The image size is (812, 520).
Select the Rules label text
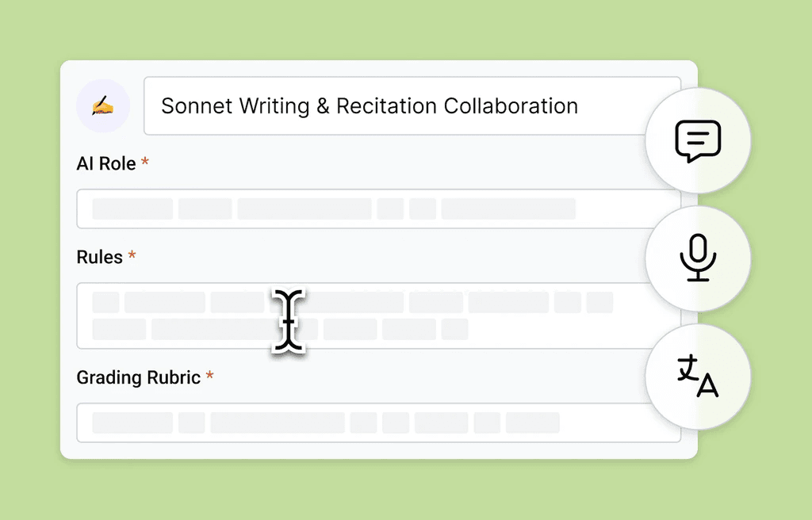point(99,258)
